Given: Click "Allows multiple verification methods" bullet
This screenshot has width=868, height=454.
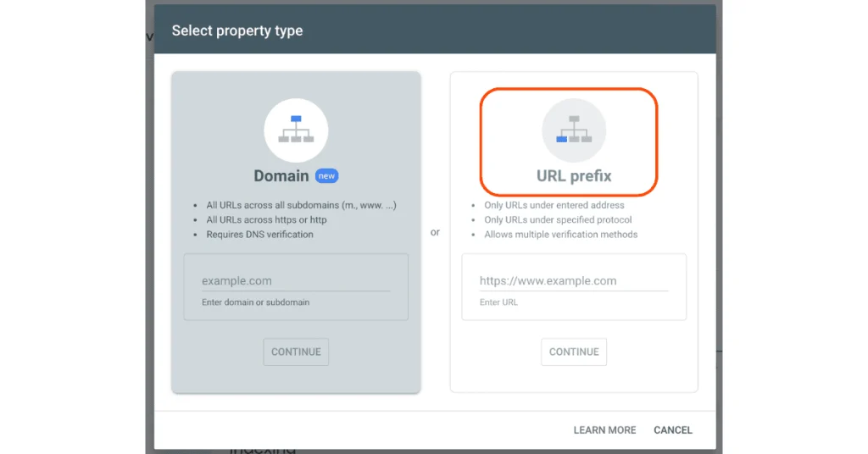Looking at the screenshot, I should (x=561, y=235).
